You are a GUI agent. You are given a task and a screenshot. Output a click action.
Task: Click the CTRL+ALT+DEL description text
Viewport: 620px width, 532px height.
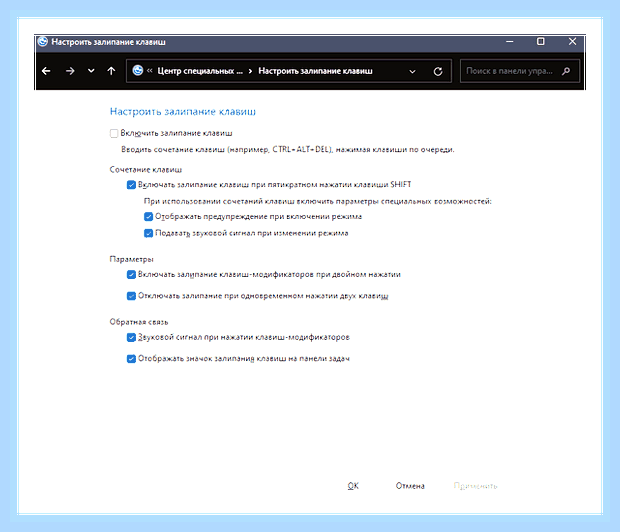pos(288,150)
